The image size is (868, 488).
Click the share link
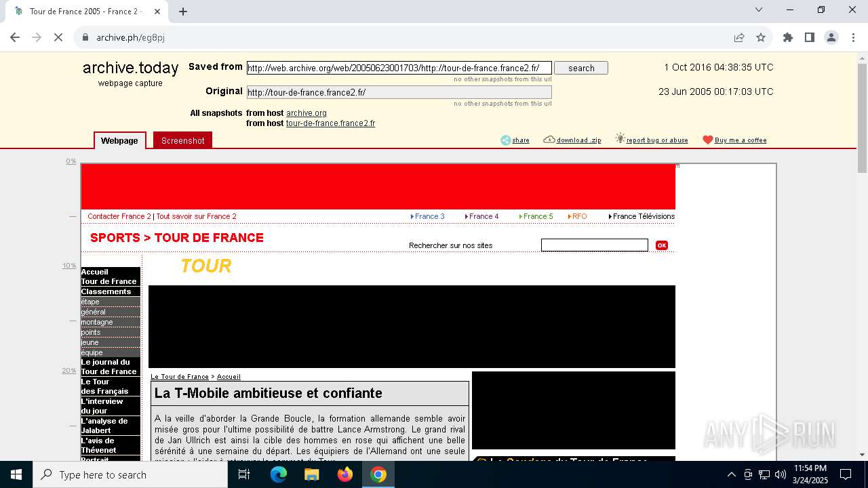click(x=515, y=140)
